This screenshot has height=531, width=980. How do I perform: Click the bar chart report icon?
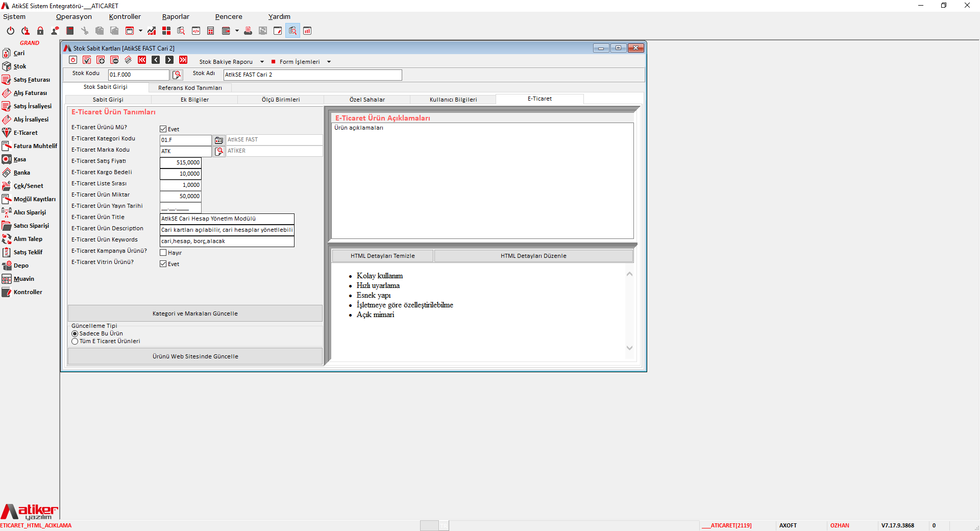[307, 31]
